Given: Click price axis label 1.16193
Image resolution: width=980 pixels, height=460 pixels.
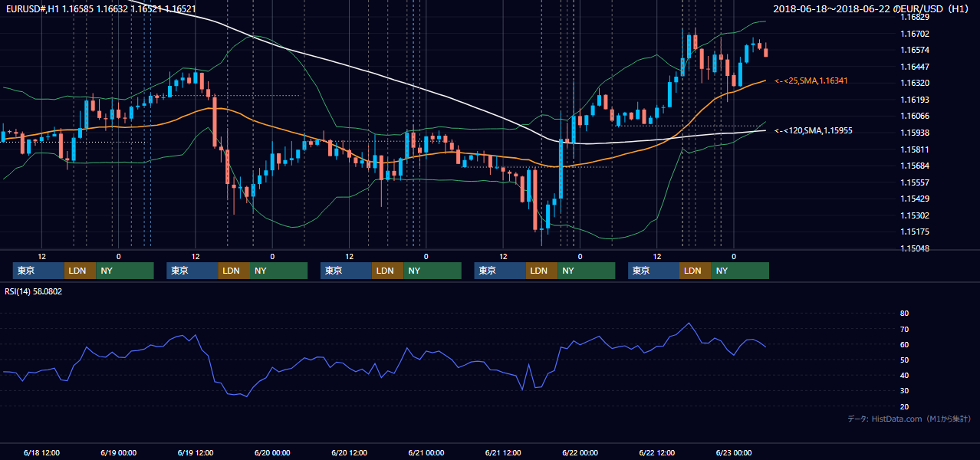Looking at the screenshot, I should point(914,100).
